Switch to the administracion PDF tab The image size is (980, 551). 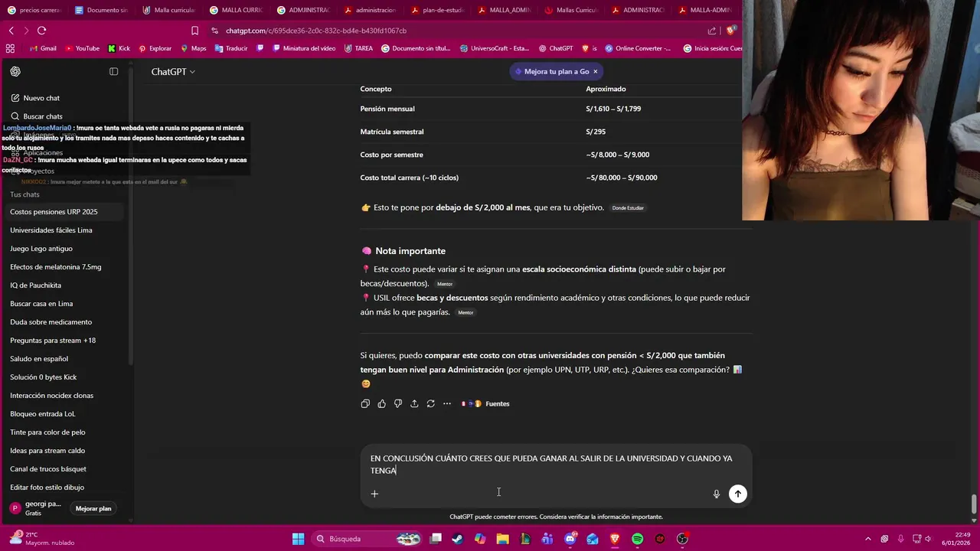(x=371, y=10)
